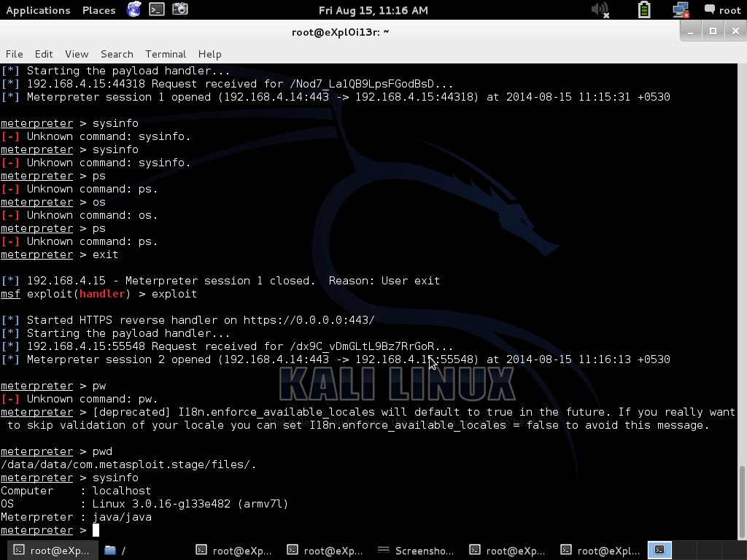Click the "msf exploit(handler) > exploit" line
This screenshot has height=560, width=747.
pyautogui.click(x=98, y=294)
